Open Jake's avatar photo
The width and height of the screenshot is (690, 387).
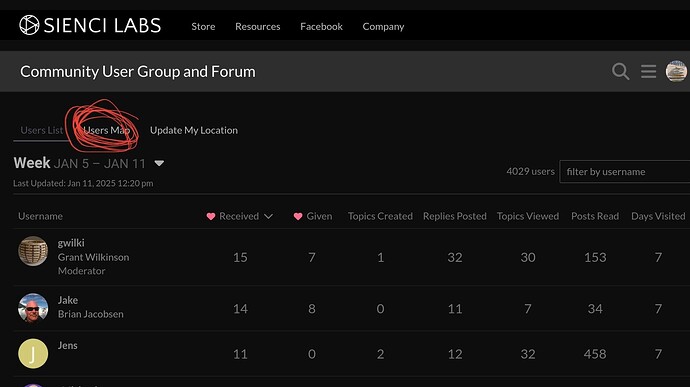33,308
